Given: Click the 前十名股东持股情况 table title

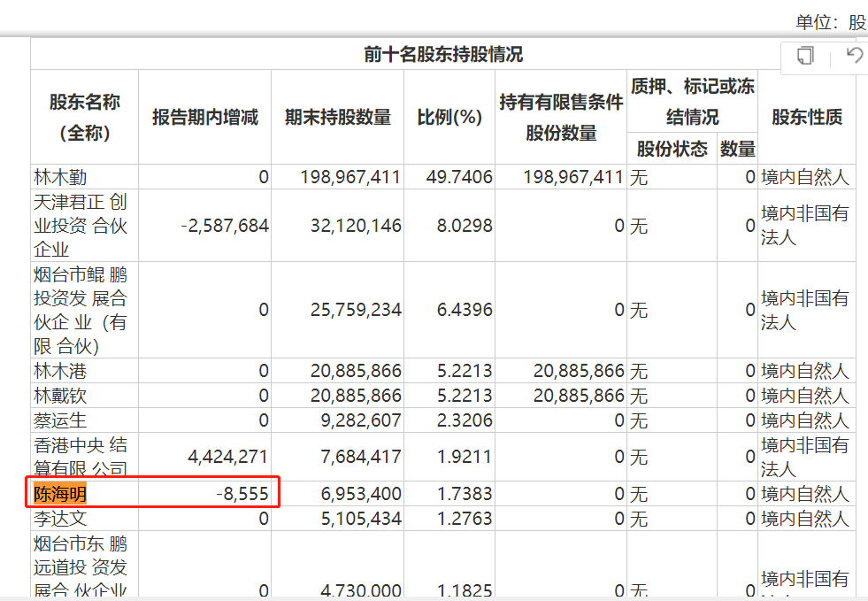Looking at the screenshot, I should pyautogui.click(x=442, y=55).
